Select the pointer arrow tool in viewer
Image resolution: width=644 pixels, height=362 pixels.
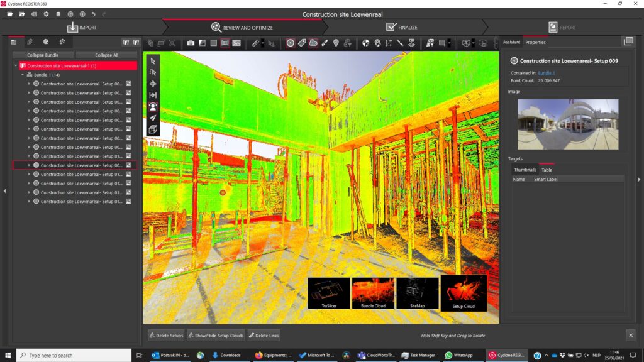tap(153, 61)
